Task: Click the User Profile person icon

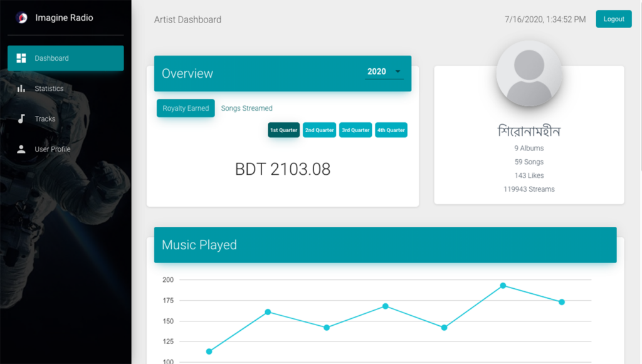Action: (21, 149)
